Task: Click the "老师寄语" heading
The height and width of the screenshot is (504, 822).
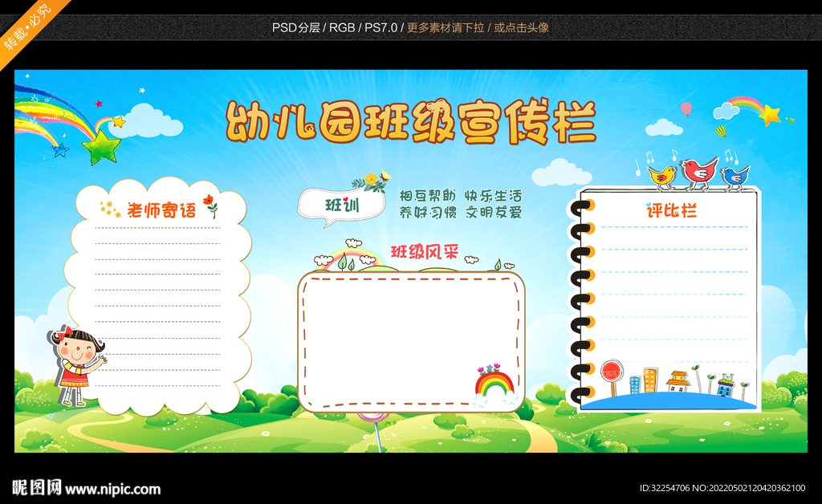Action: 161,210
